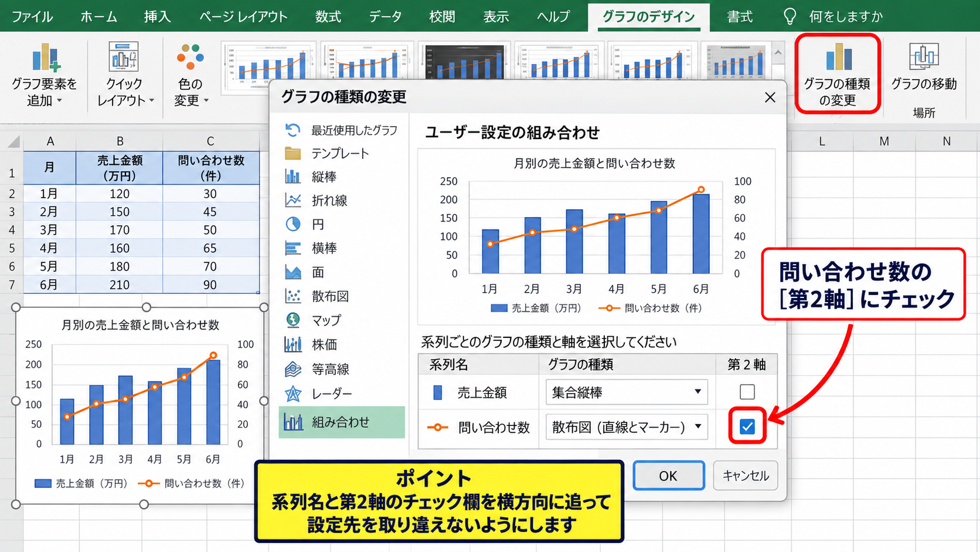
Task: Open the ページレイアウト tab
Action: click(x=243, y=16)
